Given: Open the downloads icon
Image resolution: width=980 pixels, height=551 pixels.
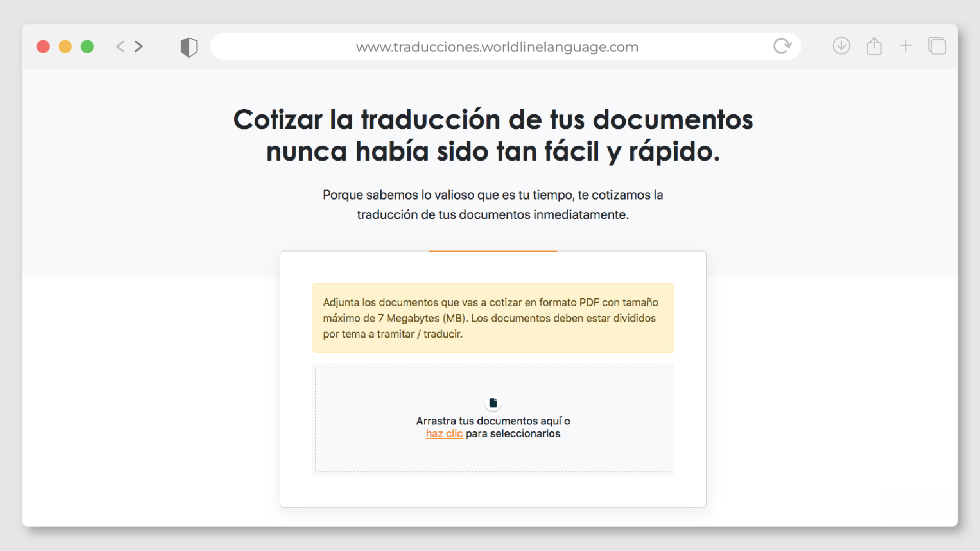Looking at the screenshot, I should point(841,46).
